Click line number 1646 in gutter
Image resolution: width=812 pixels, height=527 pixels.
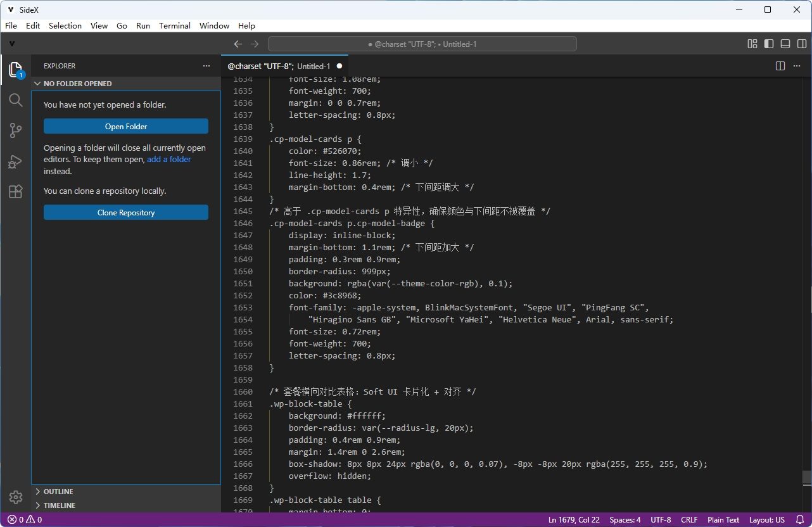click(x=243, y=223)
